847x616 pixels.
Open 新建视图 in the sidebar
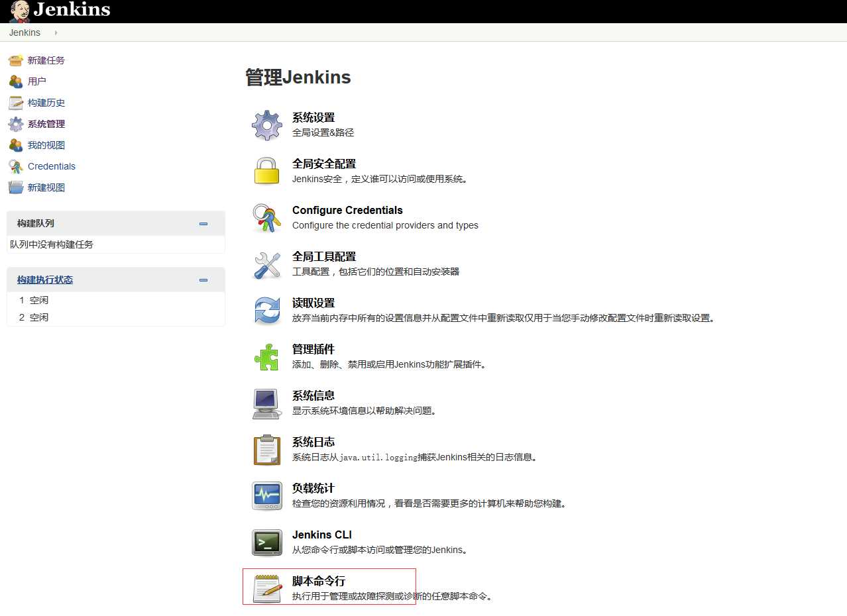pyautogui.click(x=46, y=187)
